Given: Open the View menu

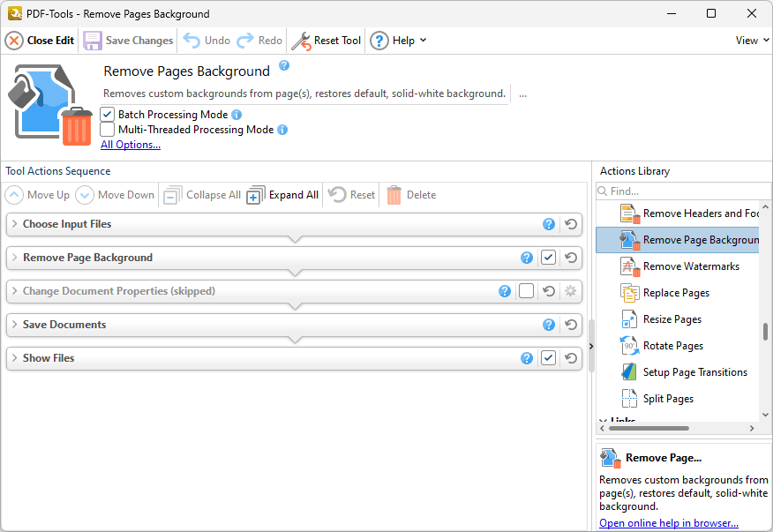Looking at the screenshot, I should (x=752, y=41).
